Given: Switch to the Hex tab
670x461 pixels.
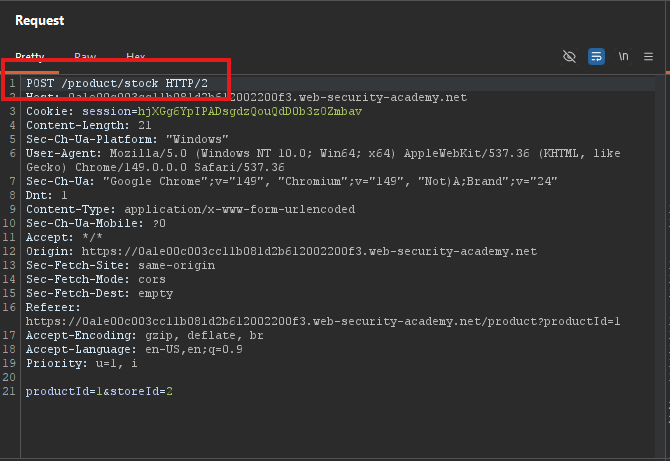Looking at the screenshot, I should [x=135, y=56].
